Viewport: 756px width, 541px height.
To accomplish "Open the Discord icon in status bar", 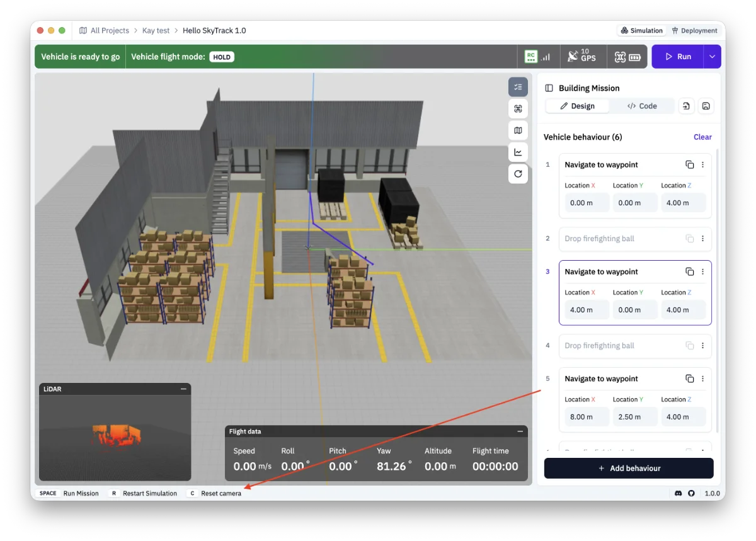I will click(x=678, y=494).
